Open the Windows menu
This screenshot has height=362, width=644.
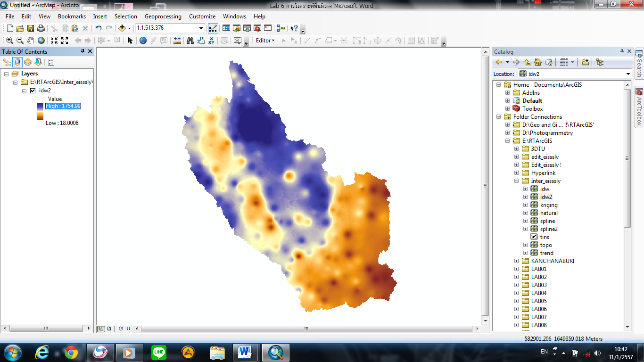coord(234,16)
